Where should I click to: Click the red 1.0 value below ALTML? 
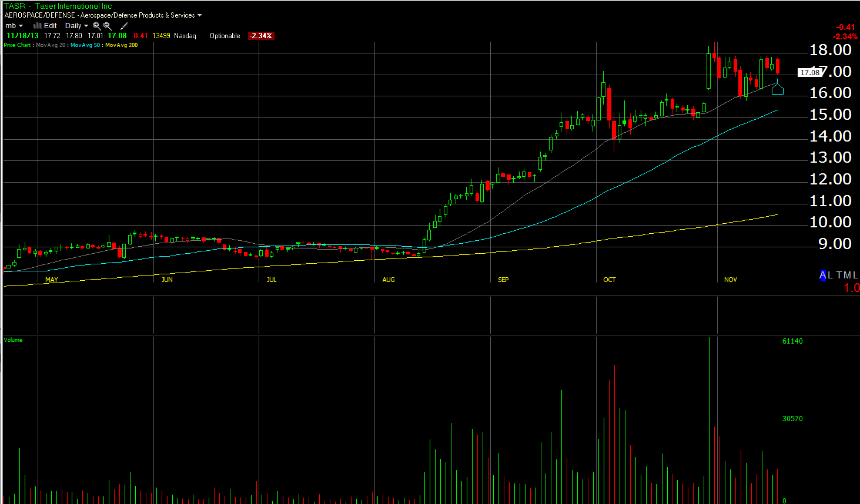(x=852, y=288)
